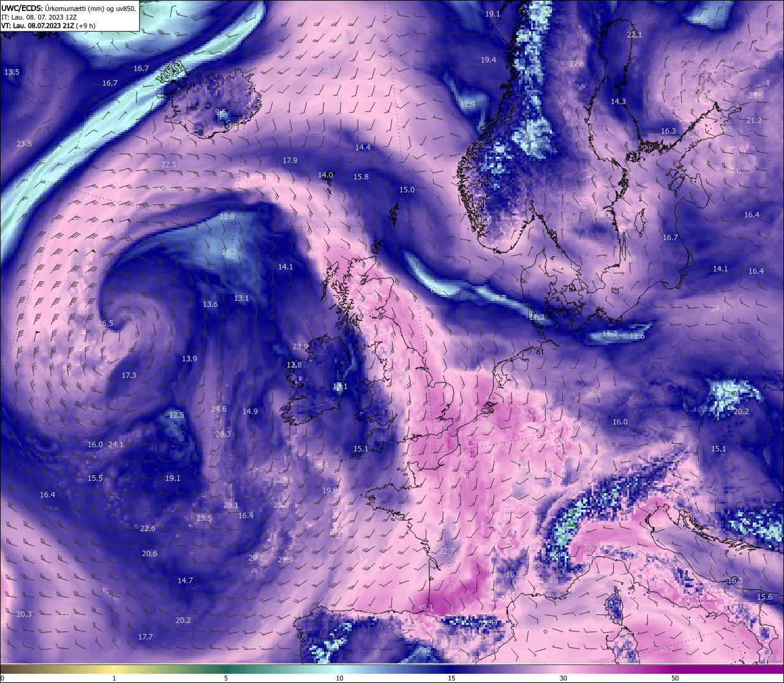The height and width of the screenshot is (683, 784).
Task: Click the color scale label '5'
Action: [x=226, y=678]
